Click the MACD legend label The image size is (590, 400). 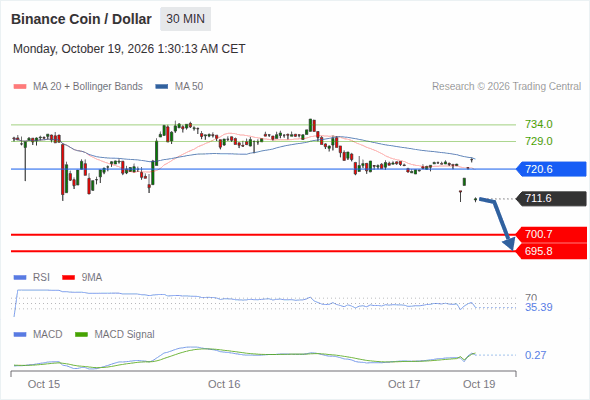tap(48, 335)
